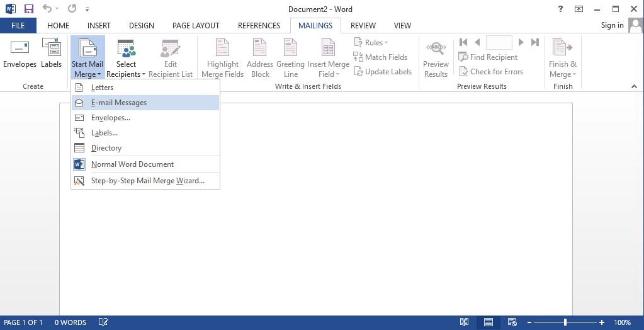Go to the first record
This screenshot has width=644, height=330.
pyautogui.click(x=463, y=42)
